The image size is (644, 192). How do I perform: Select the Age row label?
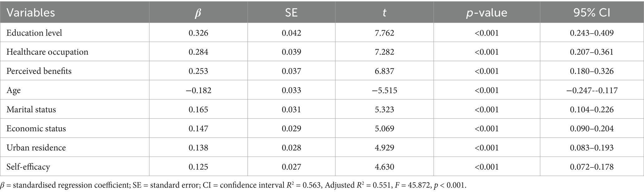click(x=13, y=90)
